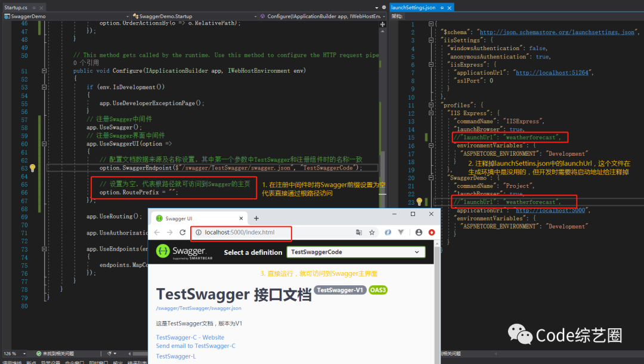
Task: Click the blue round browser extension icon
Action: tap(388, 233)
